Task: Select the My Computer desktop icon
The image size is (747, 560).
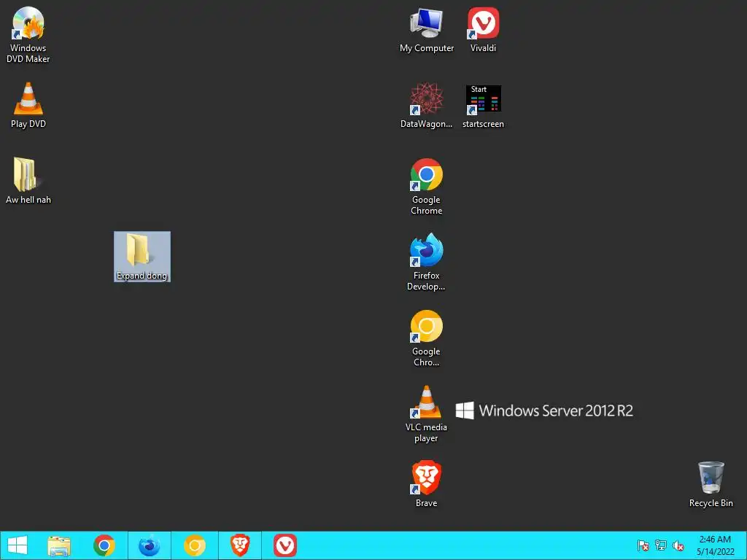Action: pyautogui.click(x=426, y=29)
